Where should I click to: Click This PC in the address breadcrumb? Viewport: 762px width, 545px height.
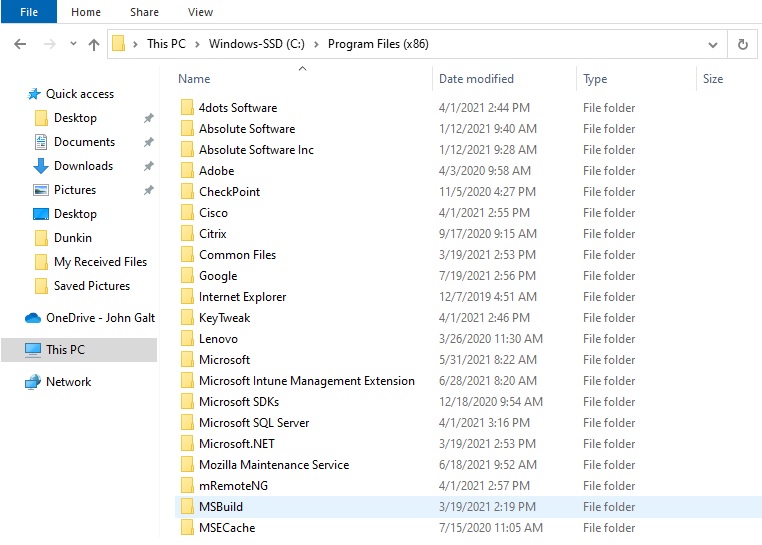coord(166,44)
